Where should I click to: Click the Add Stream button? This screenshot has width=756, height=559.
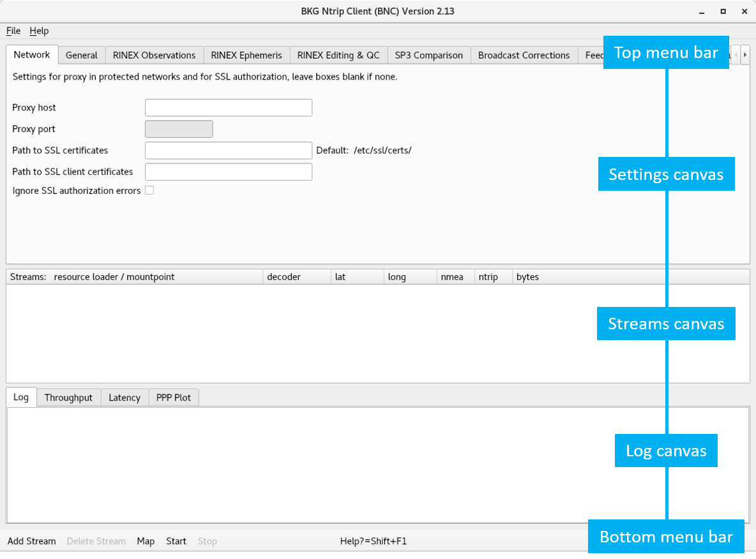click(32, 541)
